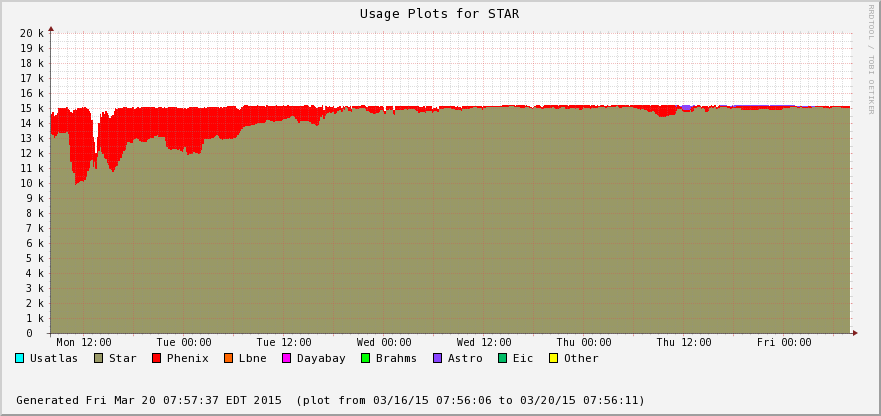Click the x-axis right arrowhead
The image size is (881, 416).
(x=855, y=333)
